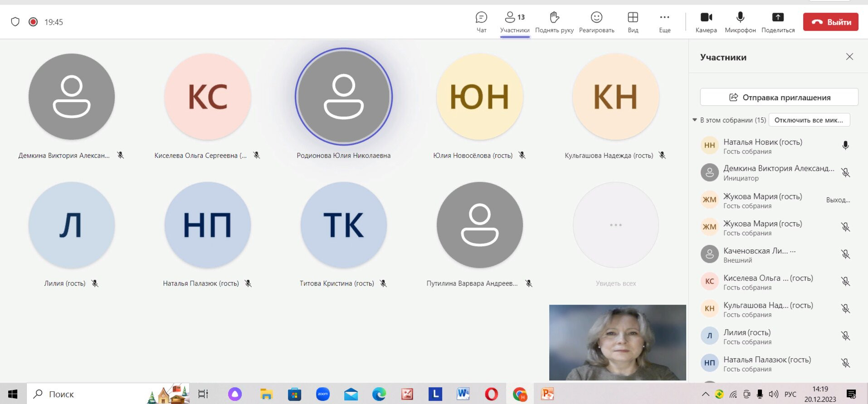The height and width of the screenshot is (404, 868).
Task: Collapse the 'В этом собрании' participant list
Action: pyautogui.click(x=694, y=120)
